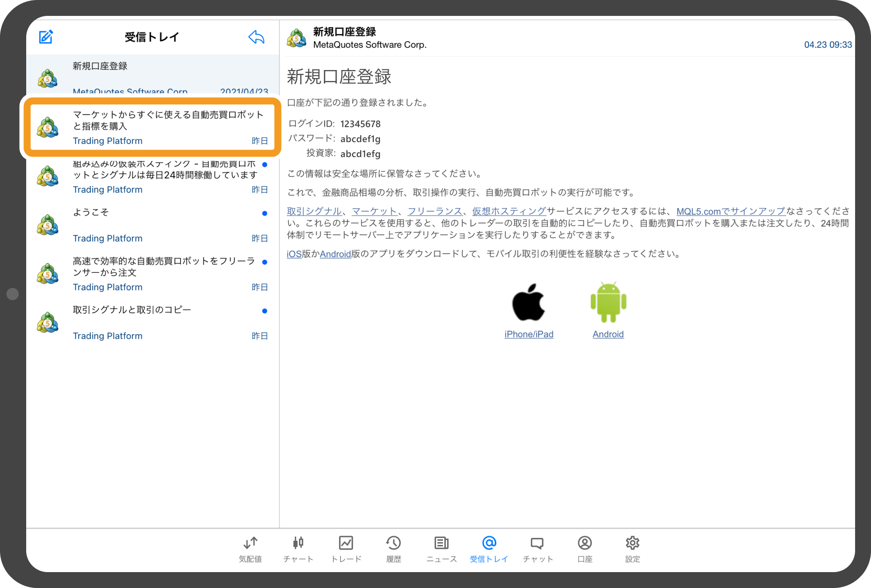
Task: Tap avatar icon of ようこそ message
Action: tap(48, 225)
